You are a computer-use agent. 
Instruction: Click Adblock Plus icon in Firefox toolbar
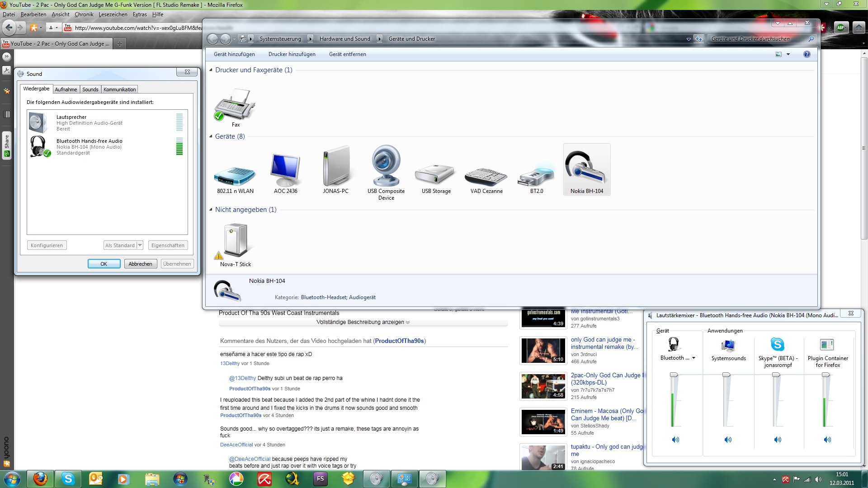point(841,28)
